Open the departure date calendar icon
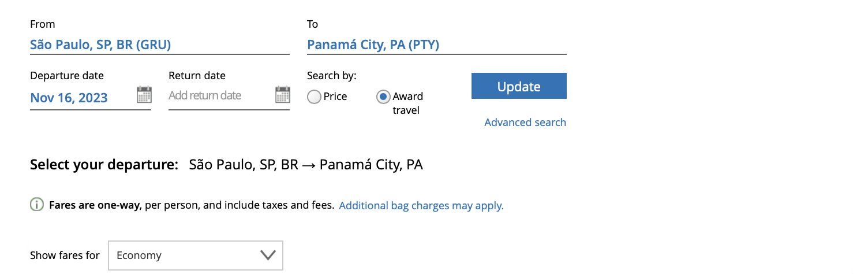The image size is (868, 274). tap(144, 94)
